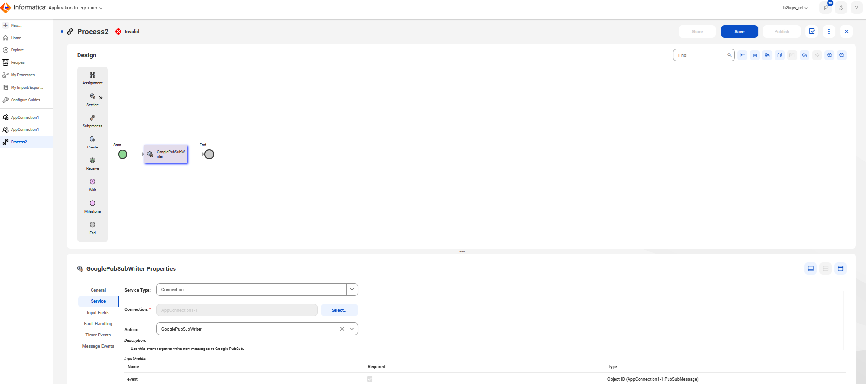Open the notifications flag icon
Screen dimensions: 868x389
826,8
